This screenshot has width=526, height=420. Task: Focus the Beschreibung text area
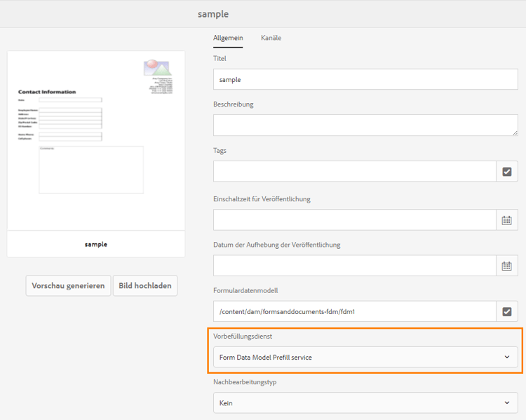click(x=365, y=125)
